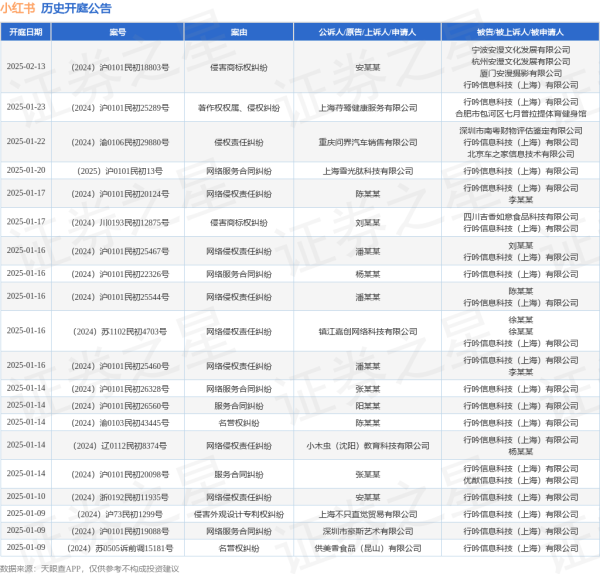
Task: Click plaintiff 上海不只直觉贸易有限公司
Action: [x=368, y=514]
